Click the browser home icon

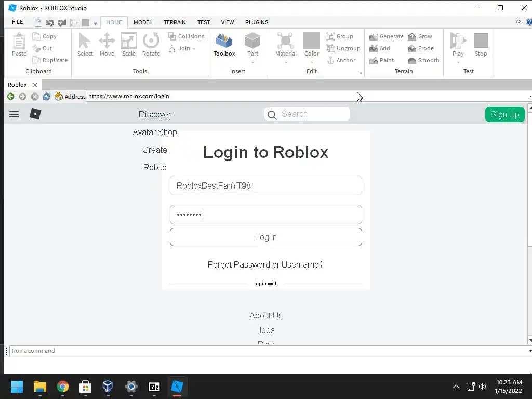(59, 96)
